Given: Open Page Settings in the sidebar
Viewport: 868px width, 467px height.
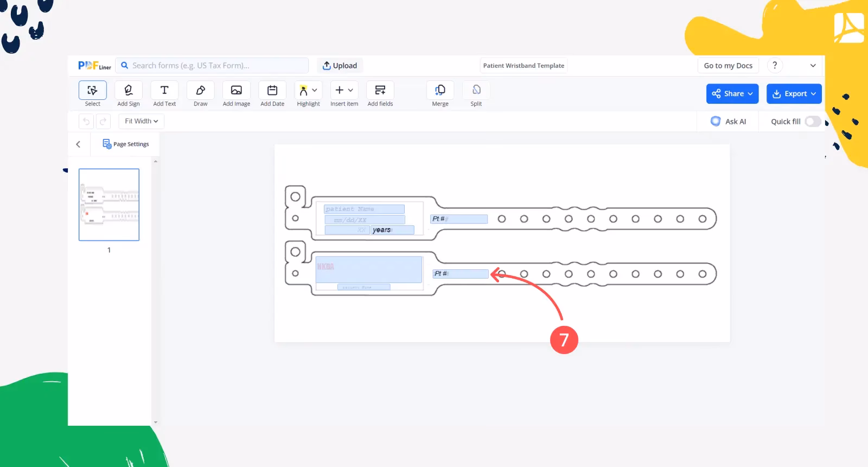Looking at the screenshot, I should 126,144.
